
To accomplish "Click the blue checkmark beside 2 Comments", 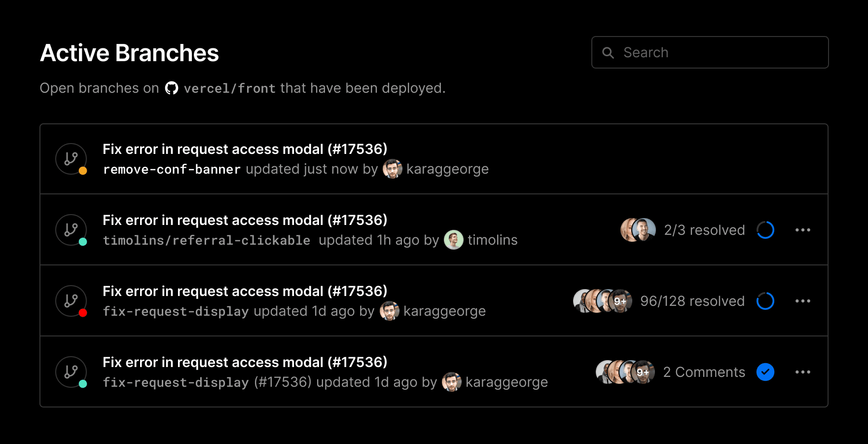I will 765,372.
